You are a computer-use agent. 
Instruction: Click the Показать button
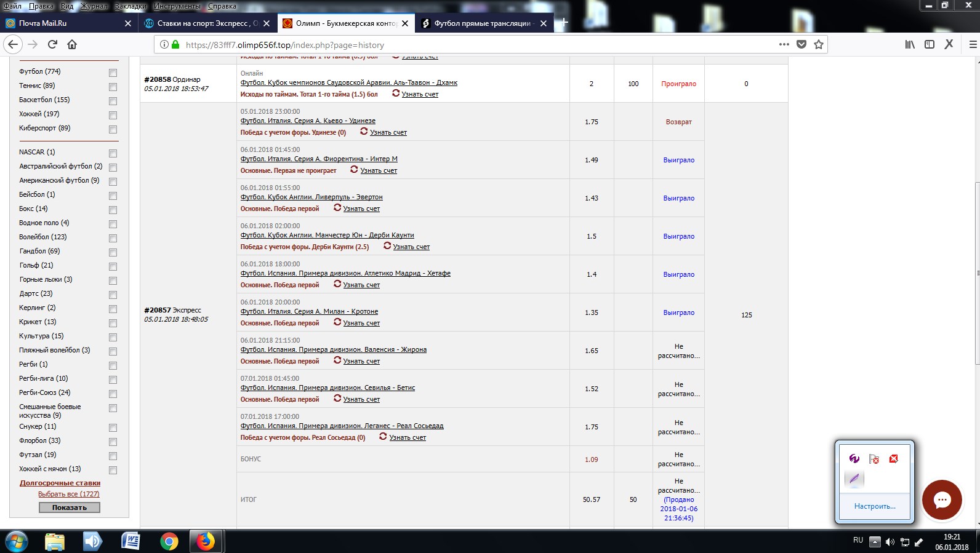[x=70, y=507]
